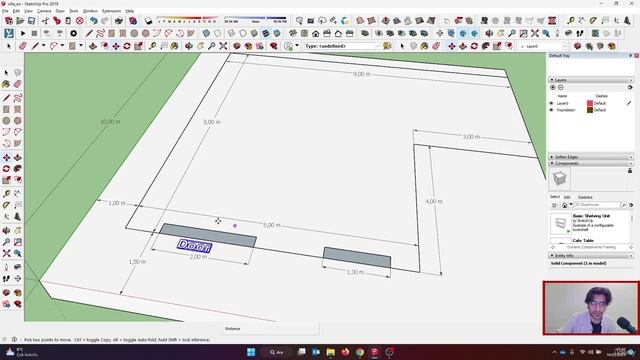Click the Distance measurement input box
The width and height of the screenshot is (640, 360).
click(271, 329)
